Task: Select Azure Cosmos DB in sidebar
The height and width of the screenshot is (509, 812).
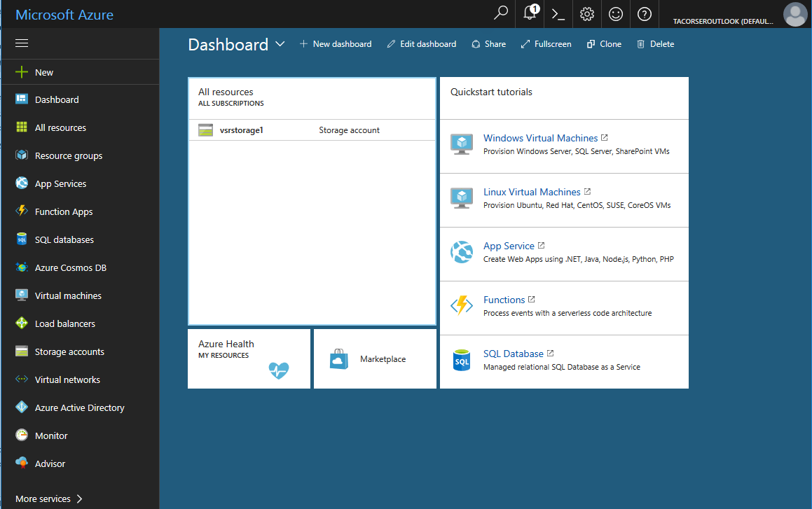Action: (x=71, y=267)
